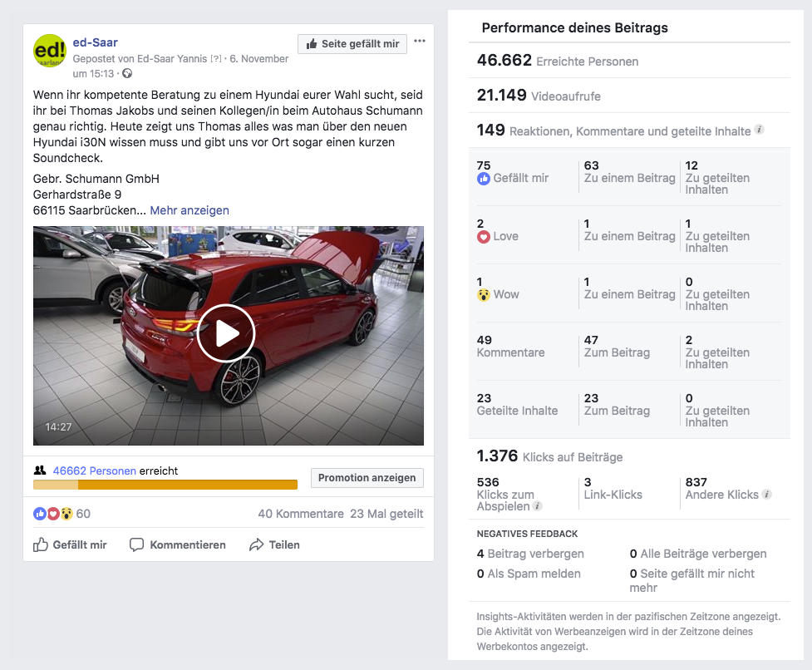The height and width of the screenshot is (670, 812).
Task: Click the orange reach progress bar
Action: click(165, 485)
